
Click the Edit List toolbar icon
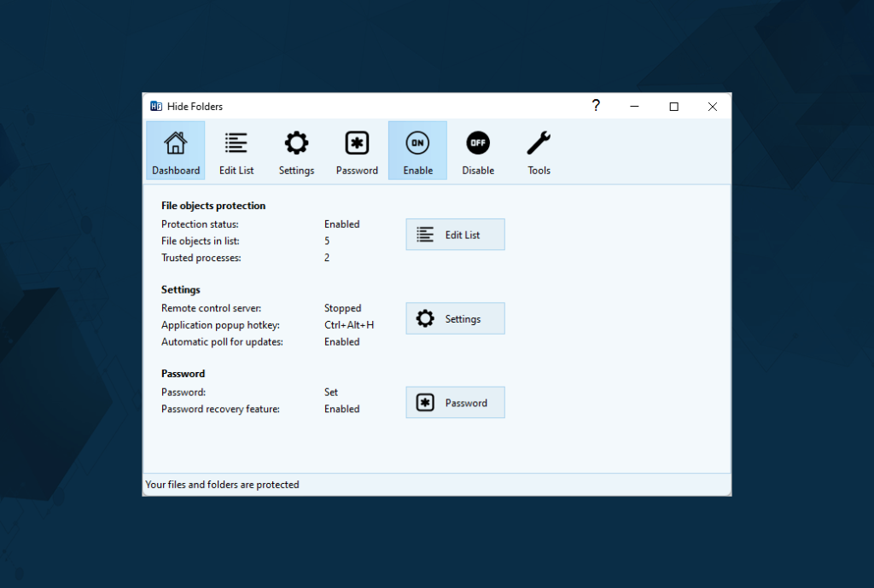click(x=236, y=150)
